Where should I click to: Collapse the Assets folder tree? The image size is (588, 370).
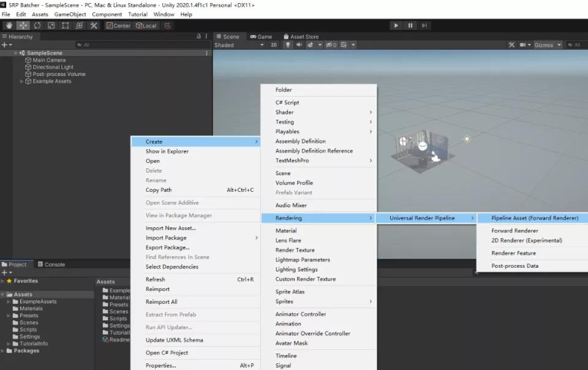(x=3, y=295)
